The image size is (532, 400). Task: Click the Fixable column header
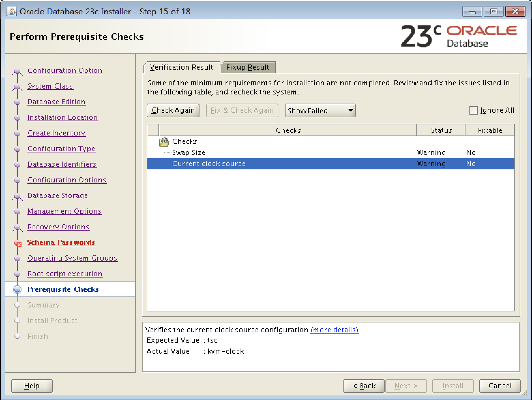point(490,130)
